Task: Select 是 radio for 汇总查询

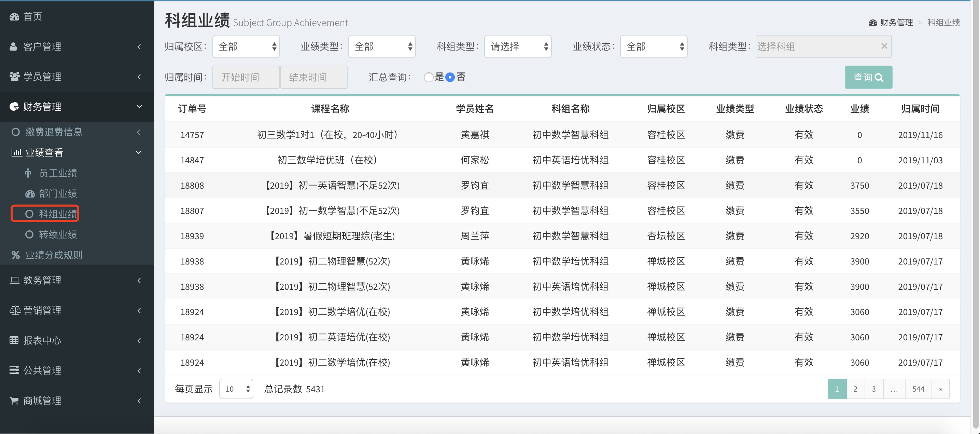Action: click(429, 77)
